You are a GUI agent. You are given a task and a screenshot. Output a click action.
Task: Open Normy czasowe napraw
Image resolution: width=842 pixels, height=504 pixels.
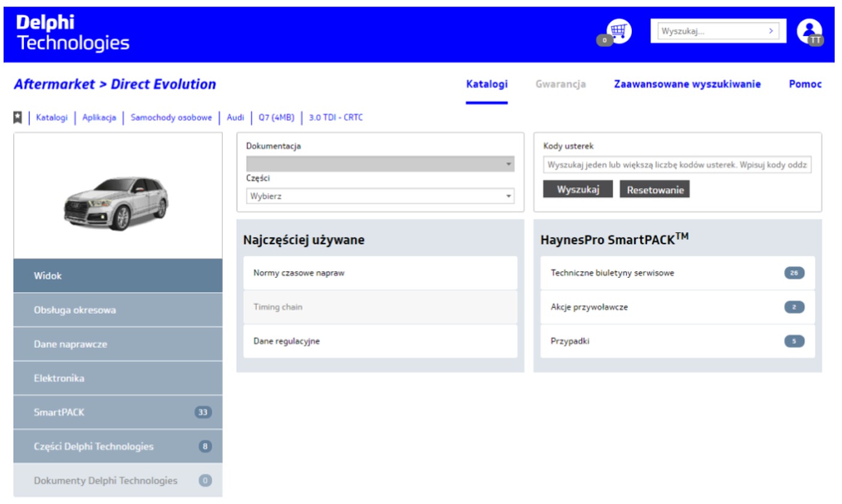pyautogui.click(x=380, y=273)
